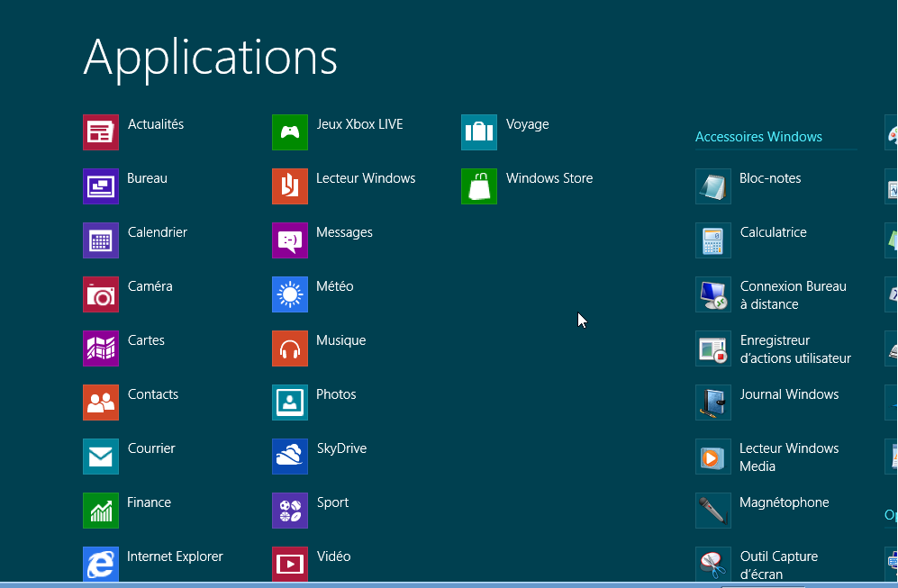This screenshot has height=588, width=898.
Task: Open the Courrier mail app label
Action: [151, 448]
